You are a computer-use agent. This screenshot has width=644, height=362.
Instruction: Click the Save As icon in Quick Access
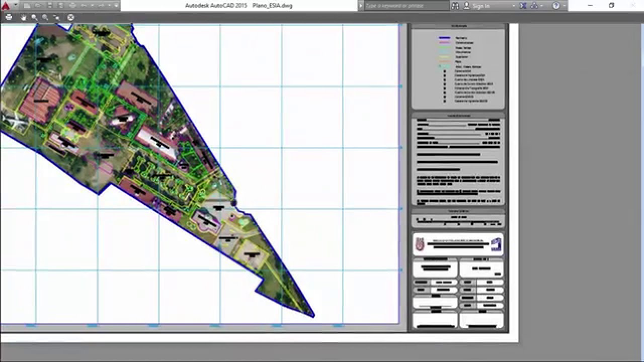(61, 6)
